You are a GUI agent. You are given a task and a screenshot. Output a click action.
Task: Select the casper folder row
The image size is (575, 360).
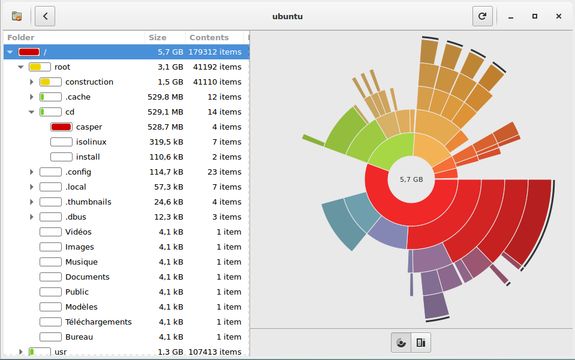tap(126, 127)
